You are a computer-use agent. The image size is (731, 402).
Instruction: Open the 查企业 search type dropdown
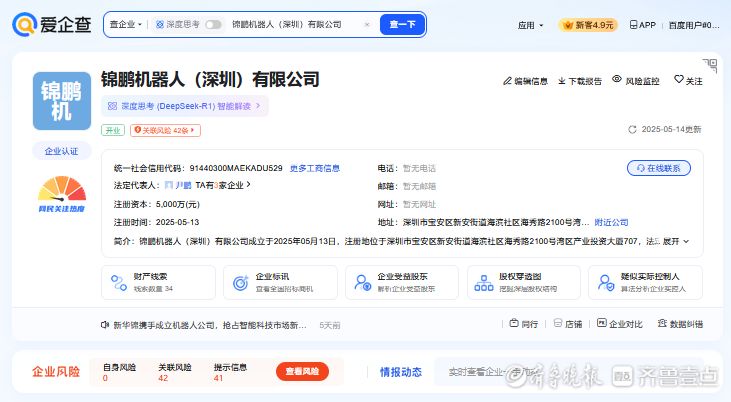pos(125,24)
